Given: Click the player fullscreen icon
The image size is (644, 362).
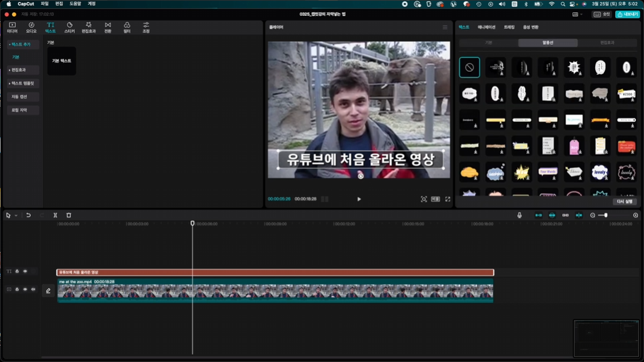Looking at the screenshot, I should point(448,199).
